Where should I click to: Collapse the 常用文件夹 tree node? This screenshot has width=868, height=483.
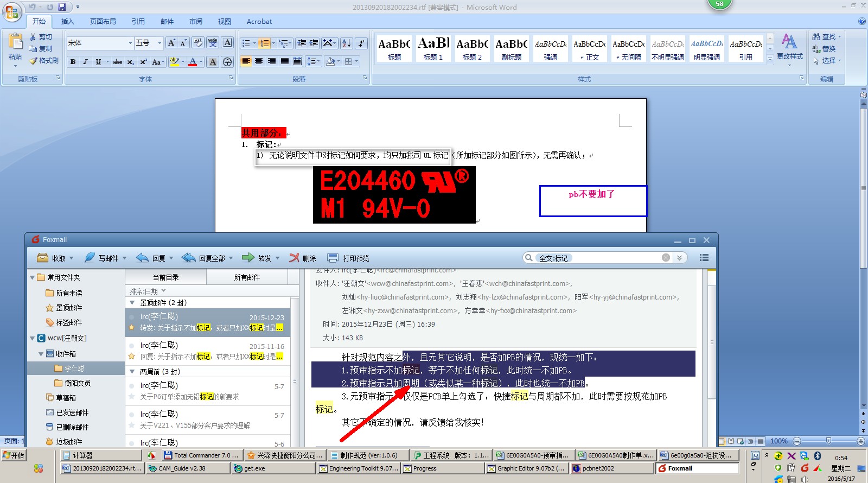[33, 277]
